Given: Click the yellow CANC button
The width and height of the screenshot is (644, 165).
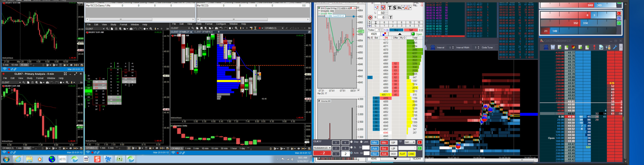Looking at the screenshot, I should pos(412,154).
